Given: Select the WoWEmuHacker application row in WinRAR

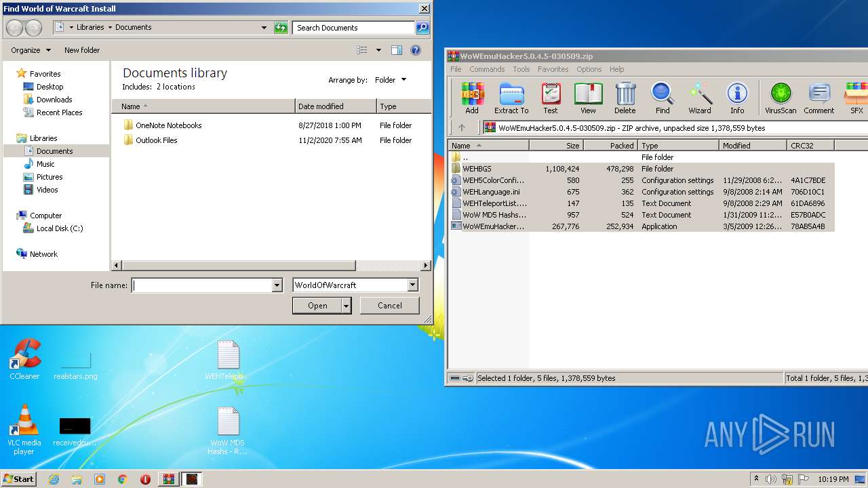Looking at the screenshot, I should (642, 226).
